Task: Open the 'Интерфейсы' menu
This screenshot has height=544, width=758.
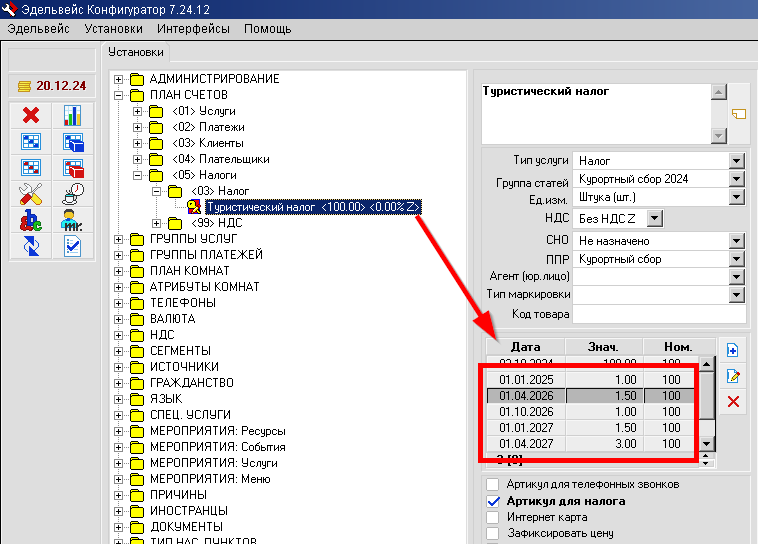Action: coord(192,29)
